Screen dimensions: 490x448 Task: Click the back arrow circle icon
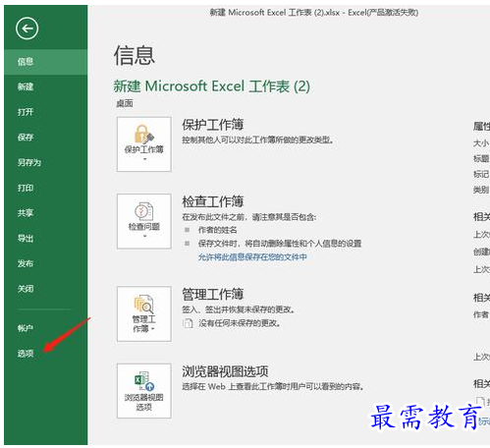pyautogui.click(x=27, y=28)
